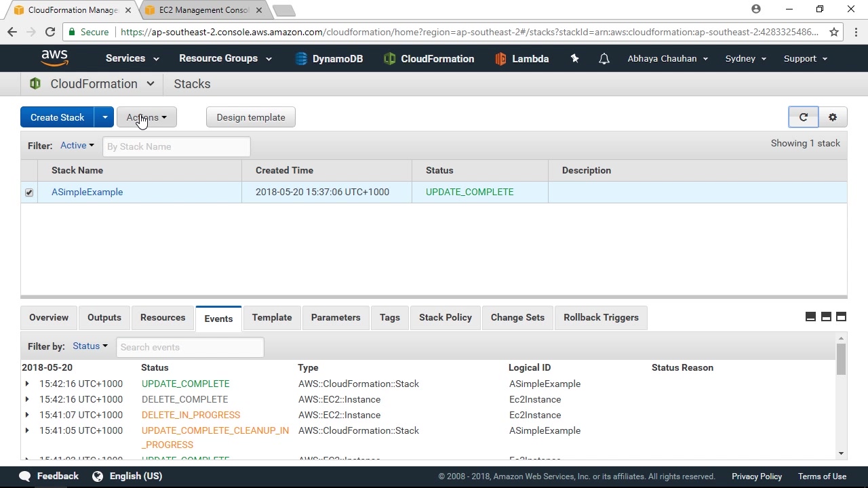The image size is (868, 488).
Task: Bookmark this page with the star
Action: [834, 32]
